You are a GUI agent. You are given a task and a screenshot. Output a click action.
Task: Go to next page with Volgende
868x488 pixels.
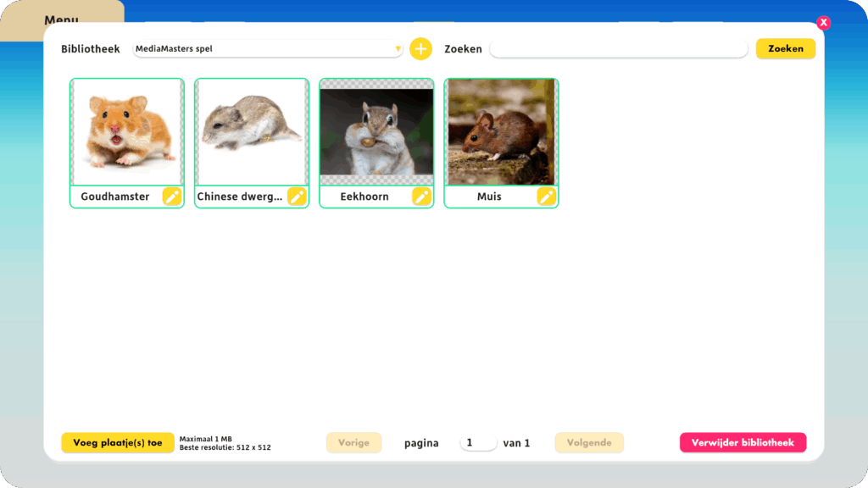pyautogui.click(x=589, y=442)
